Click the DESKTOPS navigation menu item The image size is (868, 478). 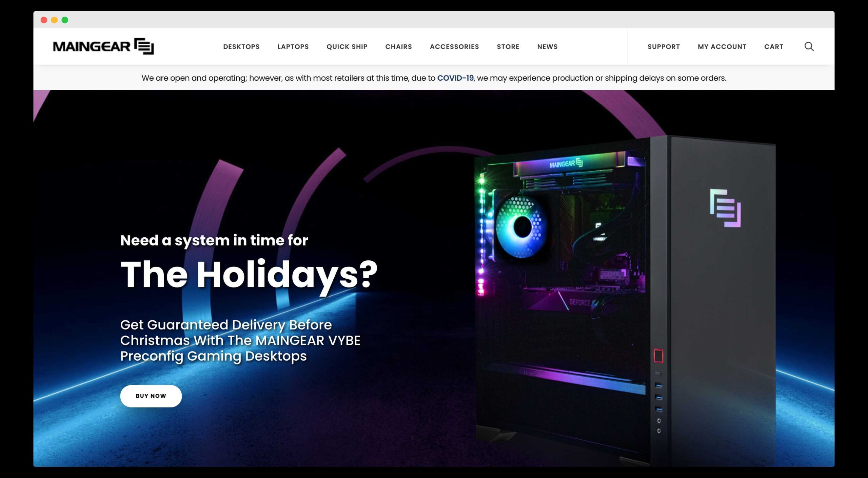pyautogui.click(x=241, y=46)
